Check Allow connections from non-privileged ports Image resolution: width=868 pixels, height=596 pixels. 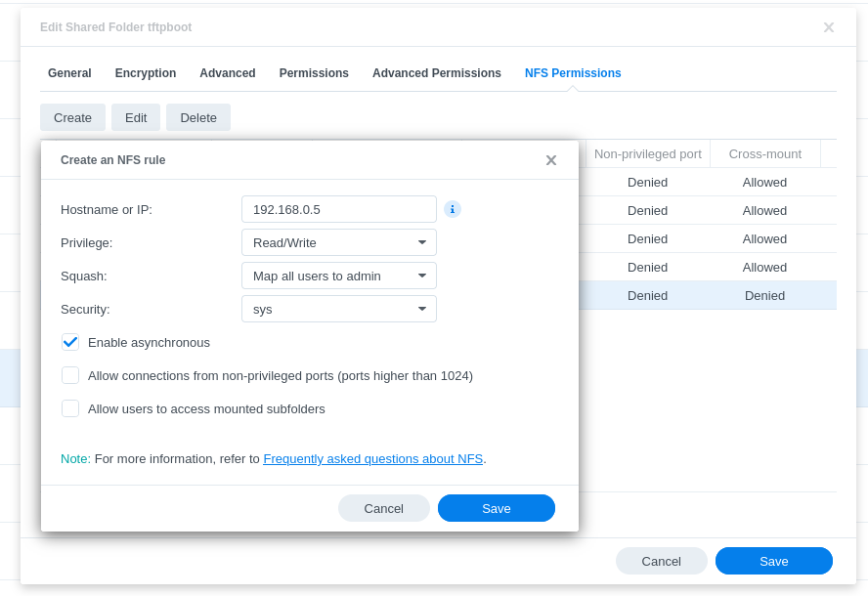[x=70, y=376]
